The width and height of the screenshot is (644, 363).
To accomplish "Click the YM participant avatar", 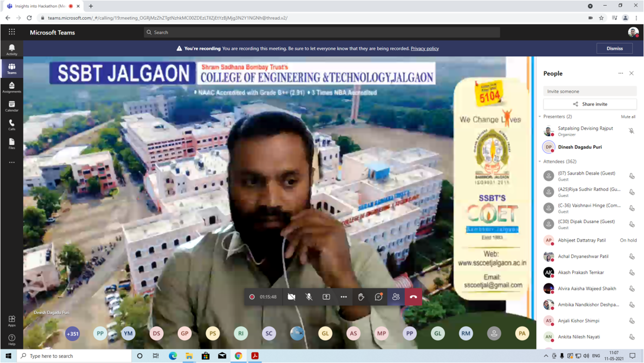I will coord(128,334).
